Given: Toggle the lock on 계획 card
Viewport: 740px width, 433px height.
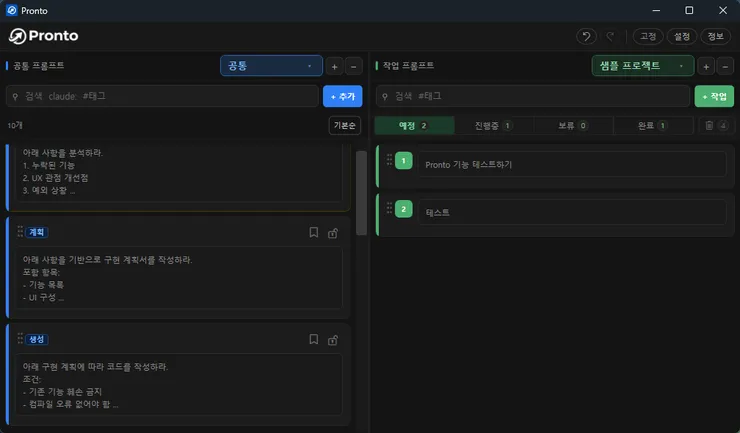Looking at the screenshot, I should 333,233.
